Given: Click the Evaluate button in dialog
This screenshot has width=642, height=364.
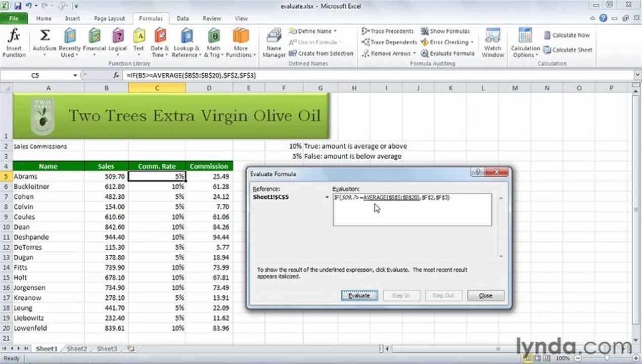Looking at the screenshot, I should (359, 295).
